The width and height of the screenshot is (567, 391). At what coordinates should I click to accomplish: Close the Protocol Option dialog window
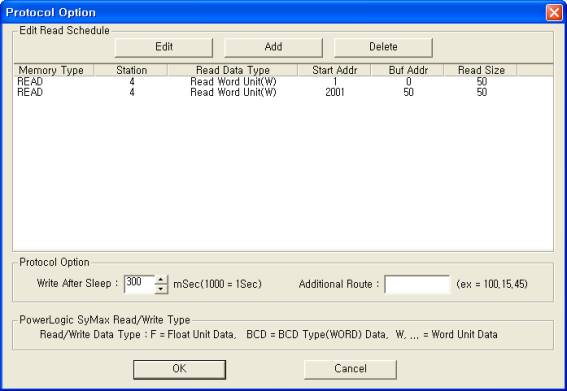(554, 13)
